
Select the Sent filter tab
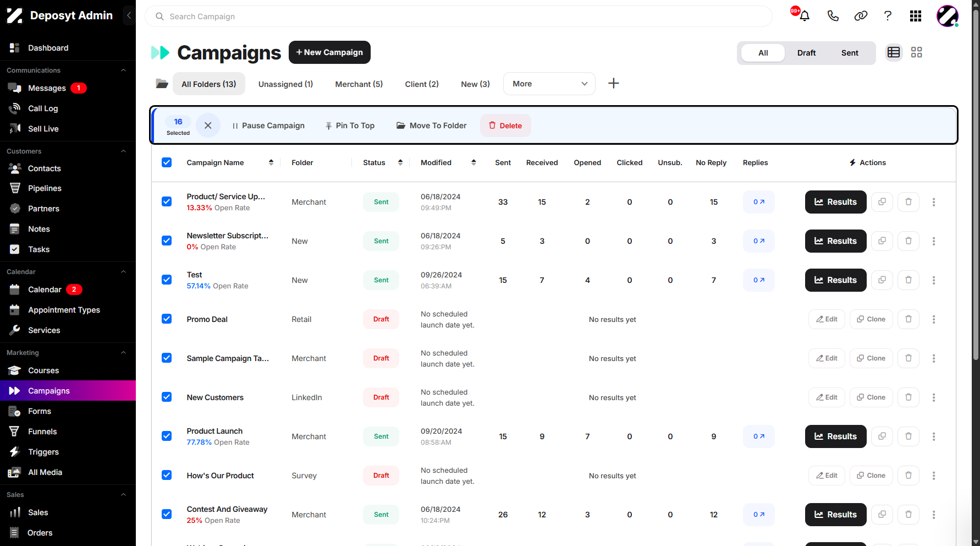pos(850,53)
